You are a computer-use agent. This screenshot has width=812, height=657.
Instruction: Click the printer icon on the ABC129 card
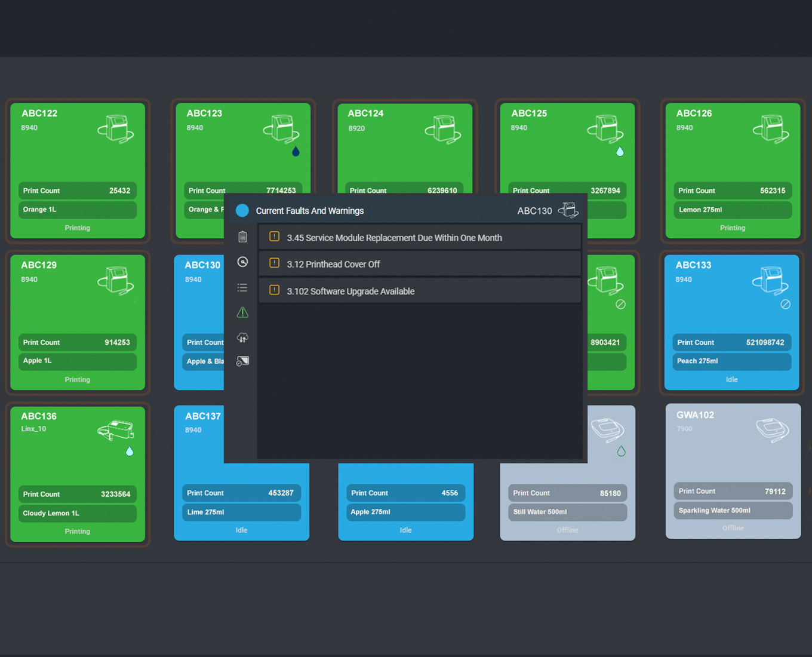pyautogui.click(x=116, y=281)
